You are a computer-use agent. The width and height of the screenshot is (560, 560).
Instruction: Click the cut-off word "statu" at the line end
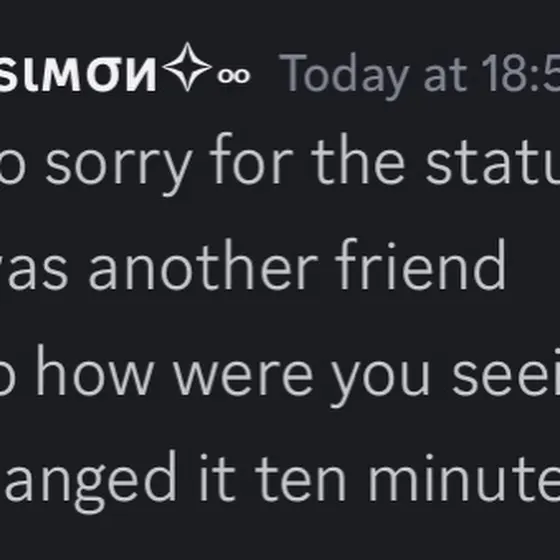coord(493,162)
